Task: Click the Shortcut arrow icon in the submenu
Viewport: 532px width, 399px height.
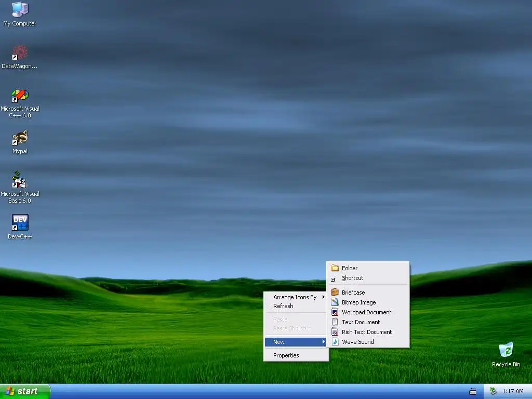Action: point(333,280)
